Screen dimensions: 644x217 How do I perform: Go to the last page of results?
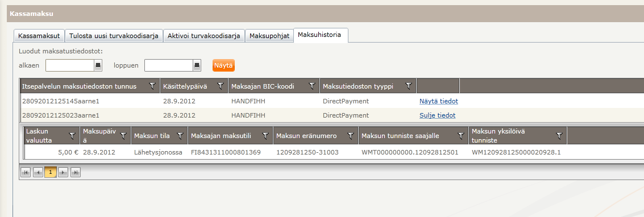(75, 172)
